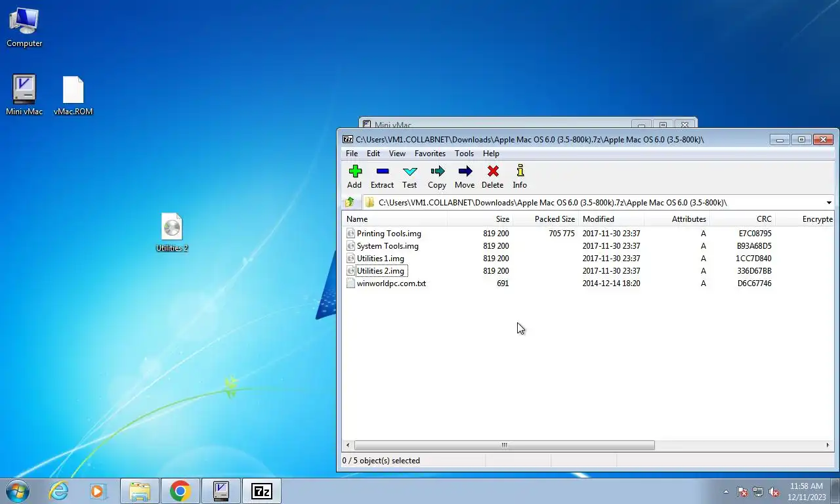Open the Edit menu

[373, 154]
